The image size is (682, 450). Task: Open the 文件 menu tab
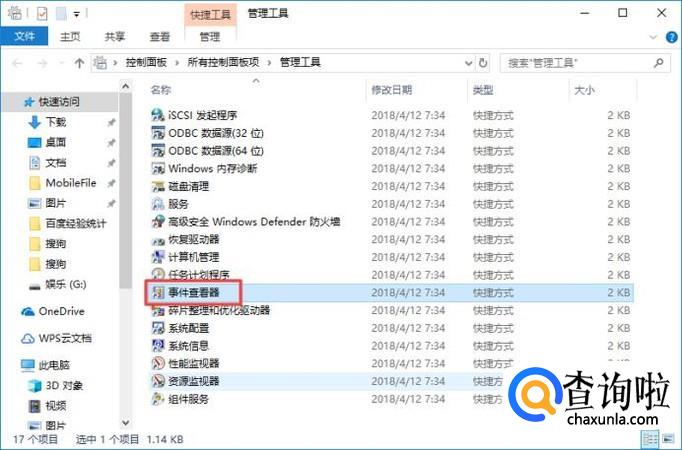click(x=24, y=37)
